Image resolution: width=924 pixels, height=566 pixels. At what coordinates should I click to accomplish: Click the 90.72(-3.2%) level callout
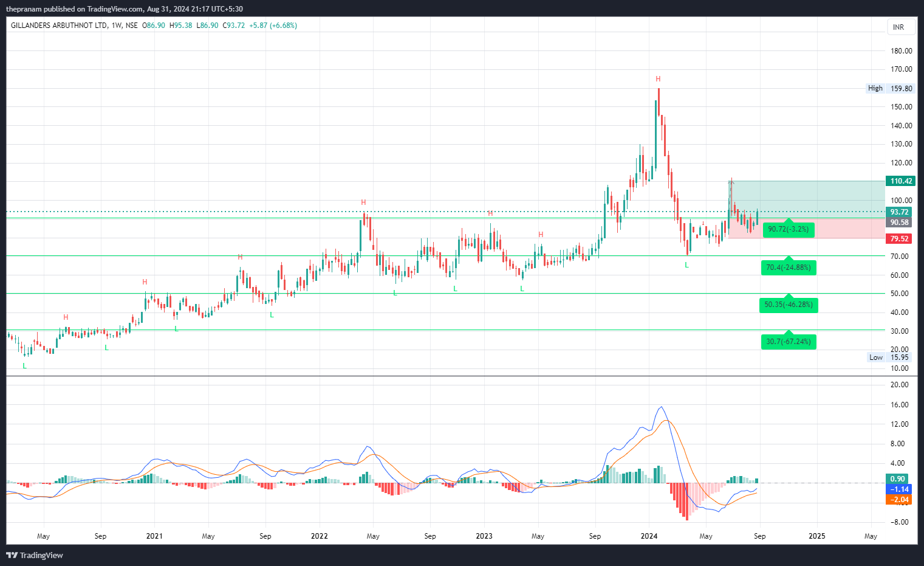click(x=788, y=229)
